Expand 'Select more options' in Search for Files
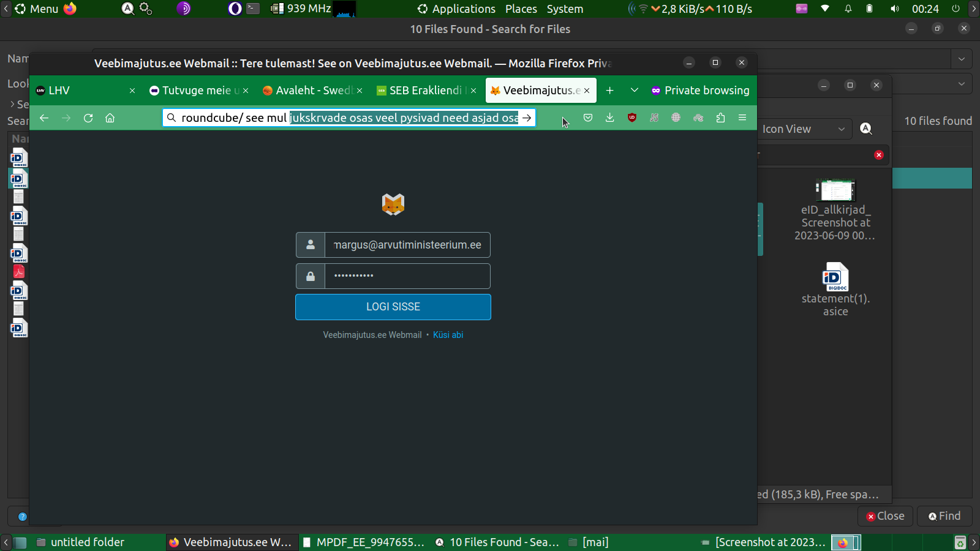Screen dimensions: 980x551 (x=12, y=104)
